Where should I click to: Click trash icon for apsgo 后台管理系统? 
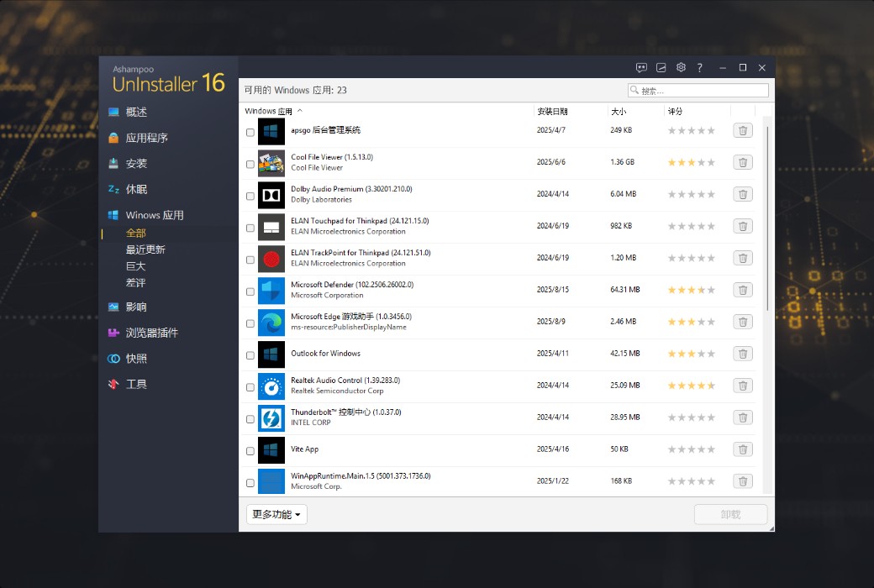pyautogui.click(x=742, y=130)
